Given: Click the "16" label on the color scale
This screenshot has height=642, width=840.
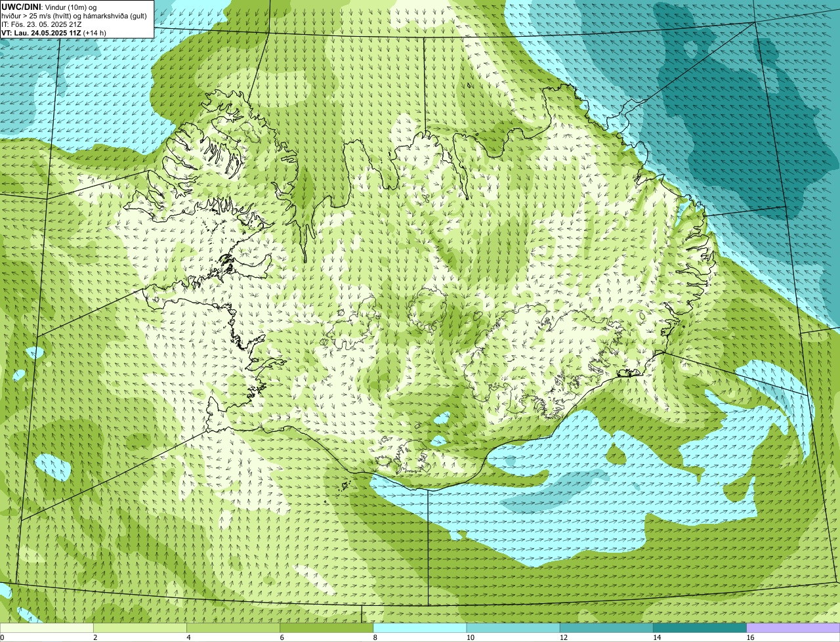Looking at the screenshot, I should 750,637.
